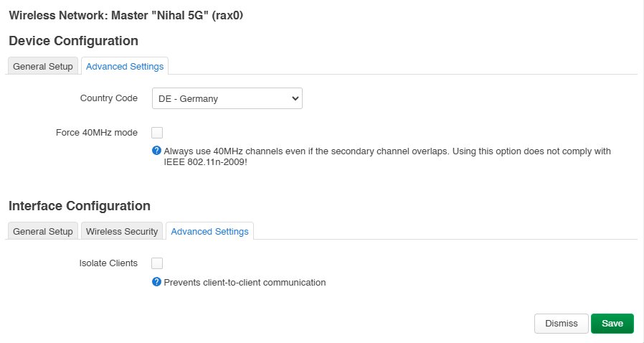
Task: Select Interface Configuration's Advanced Settings tab
Action: tap(209, 231)
